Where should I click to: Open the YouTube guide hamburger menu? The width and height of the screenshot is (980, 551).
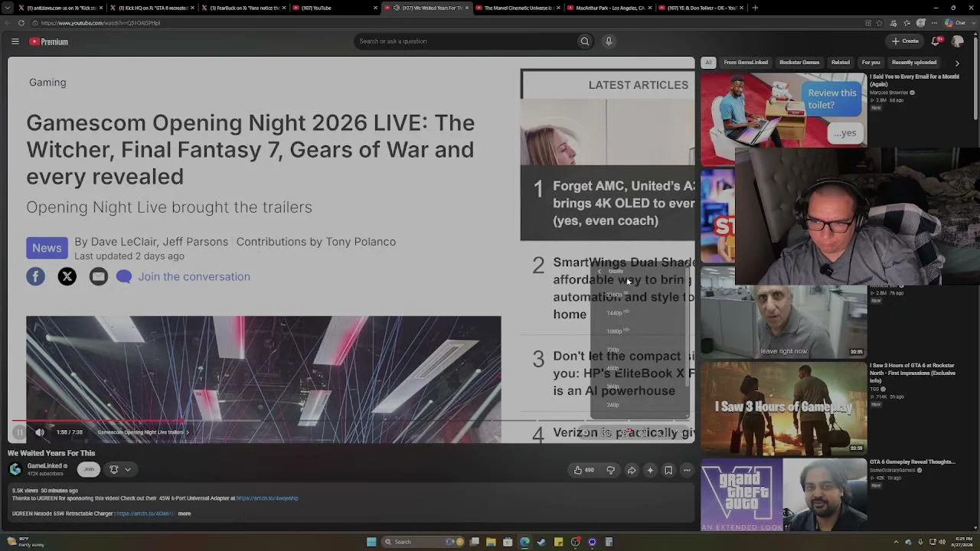click(x=15, y=41)
